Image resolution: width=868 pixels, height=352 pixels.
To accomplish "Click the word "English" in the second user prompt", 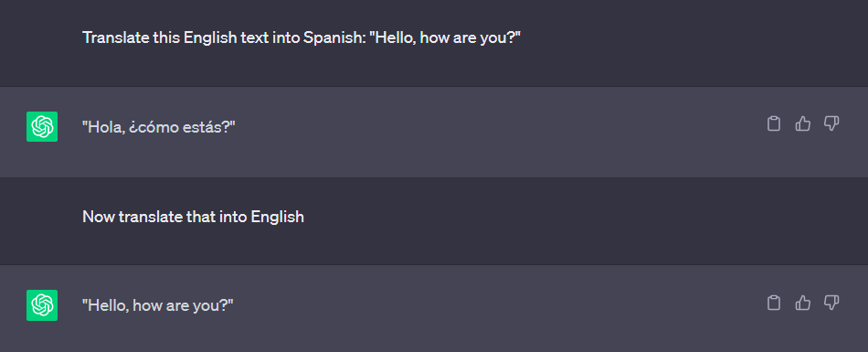I will (278, 217).
